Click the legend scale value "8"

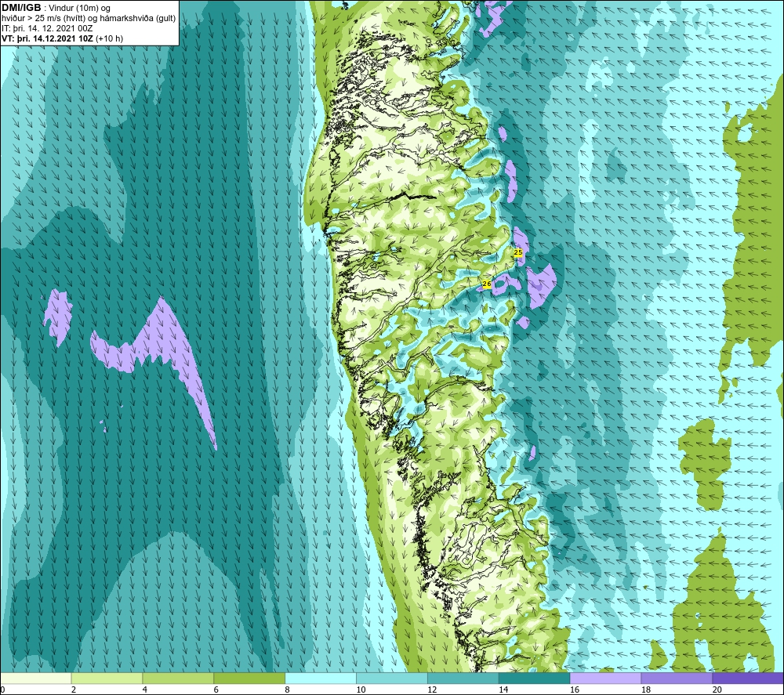[287, 690]
